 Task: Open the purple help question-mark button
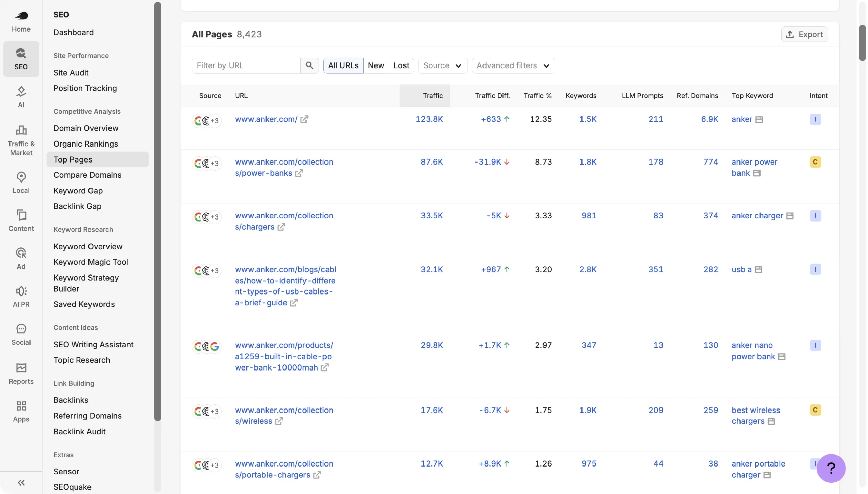(831, 469)
